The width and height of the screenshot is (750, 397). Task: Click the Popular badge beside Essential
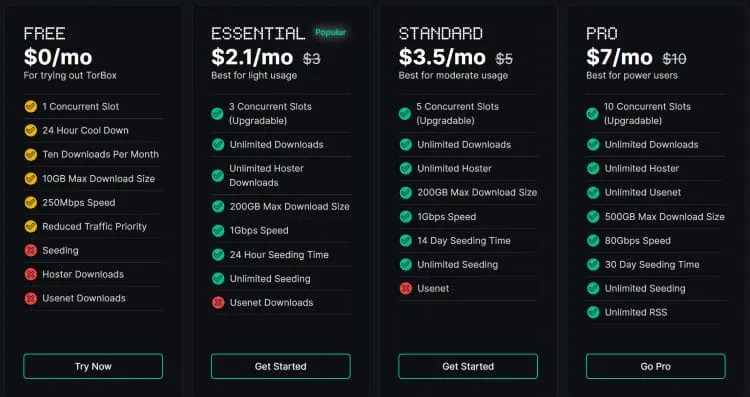pos(330,33)
